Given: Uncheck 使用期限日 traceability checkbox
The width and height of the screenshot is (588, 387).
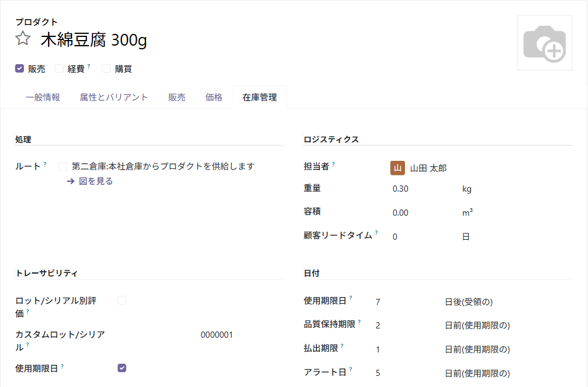Looking at the screenshot, I should pyautogui.click(x=122, y=368).
